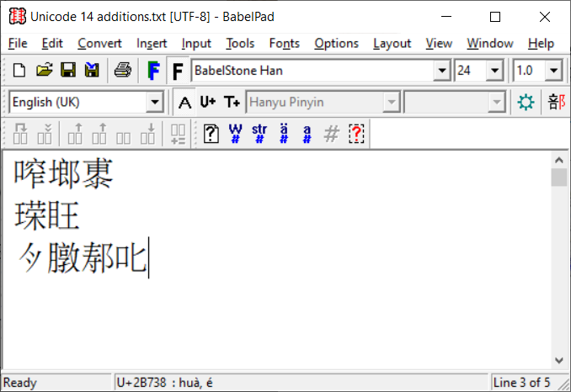Click the character 旺 on line two
The width and height of the screenshot is (571, 392).
63,215
